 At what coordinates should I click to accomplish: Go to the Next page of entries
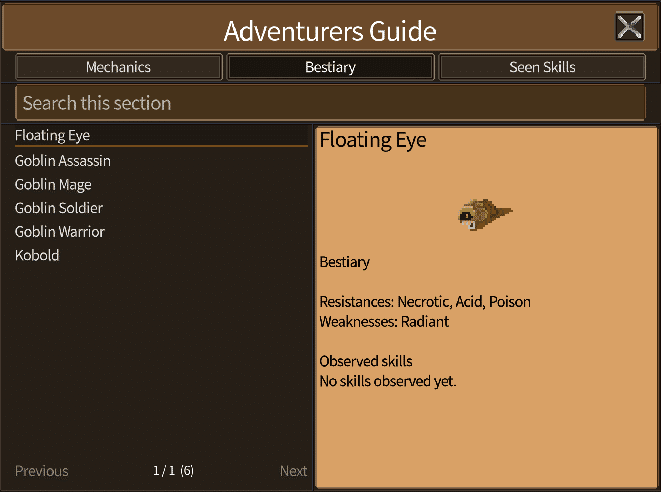click(x=293, y=471)
